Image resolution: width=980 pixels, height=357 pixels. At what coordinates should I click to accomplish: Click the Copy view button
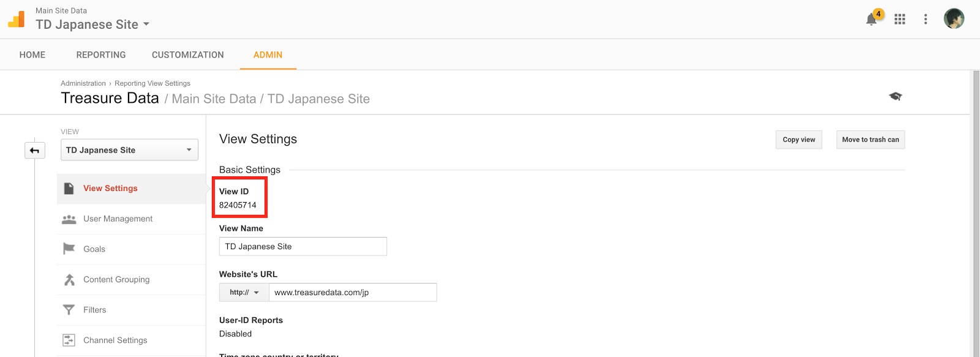click(x=799, y=140)
